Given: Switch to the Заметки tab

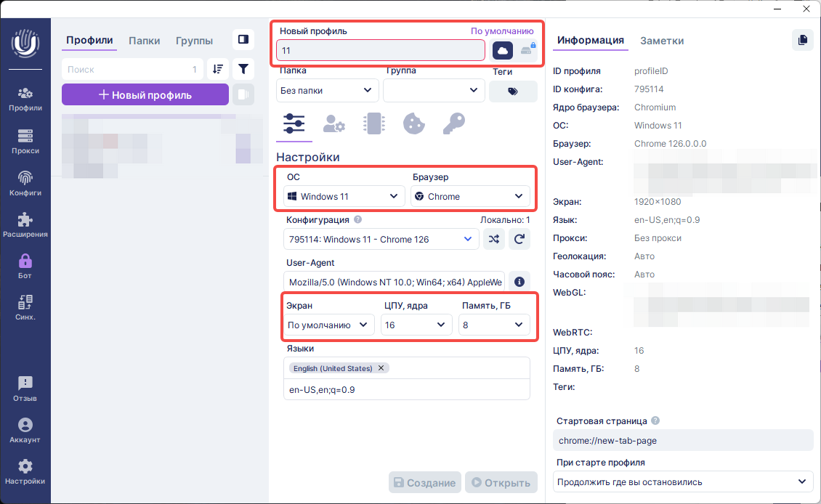Looking at the screenshot, I should [x=661, y=41].
